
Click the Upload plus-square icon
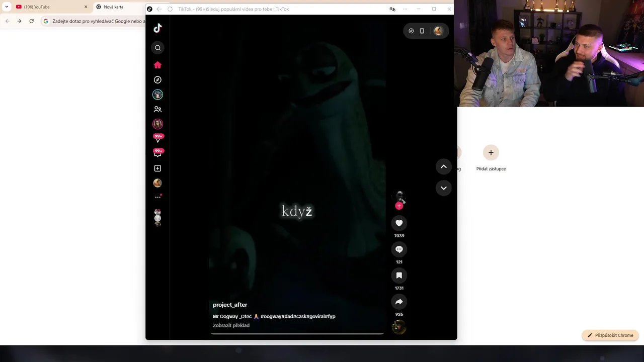pyautogui.click(x=157, y=168)
